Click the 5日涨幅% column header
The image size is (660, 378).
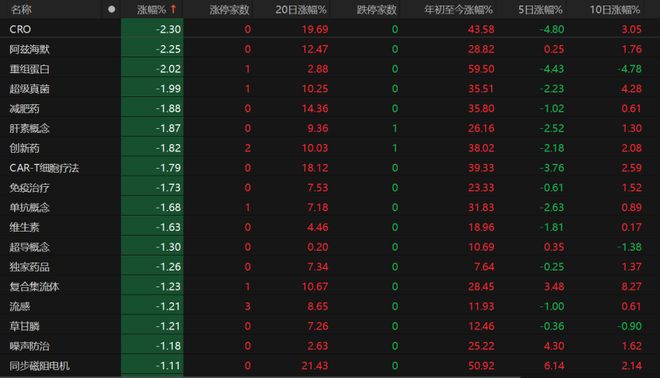coord(540,9)
